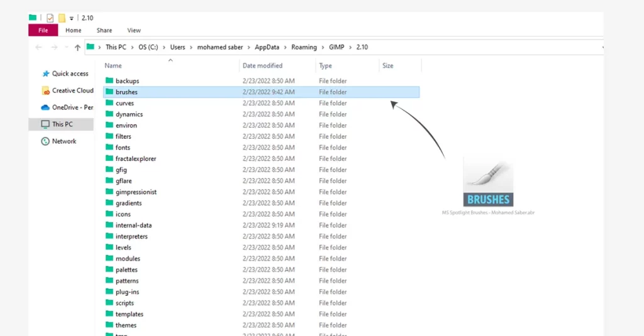
Task: Open the File ribbon tab
Action: [x=43, y=30]
